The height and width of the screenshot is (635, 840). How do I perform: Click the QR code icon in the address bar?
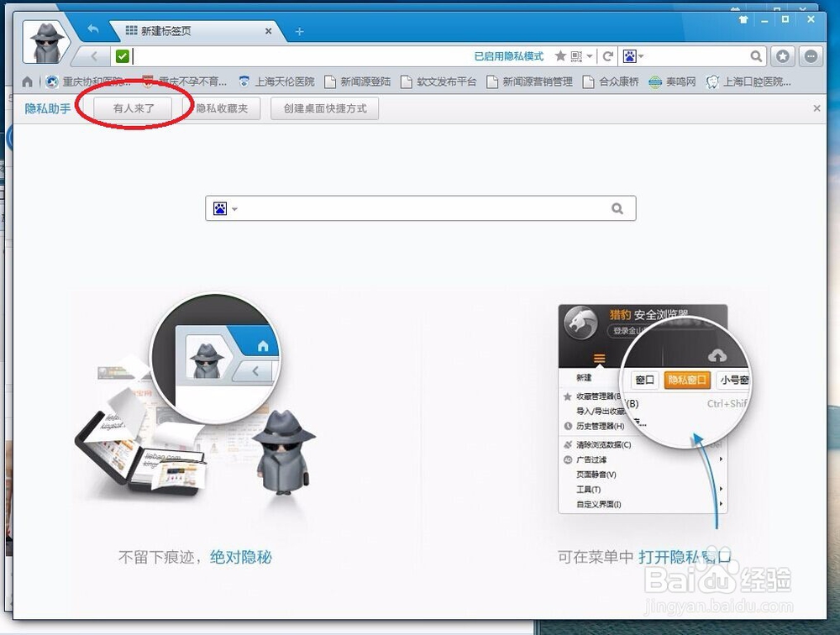[576, 55]
